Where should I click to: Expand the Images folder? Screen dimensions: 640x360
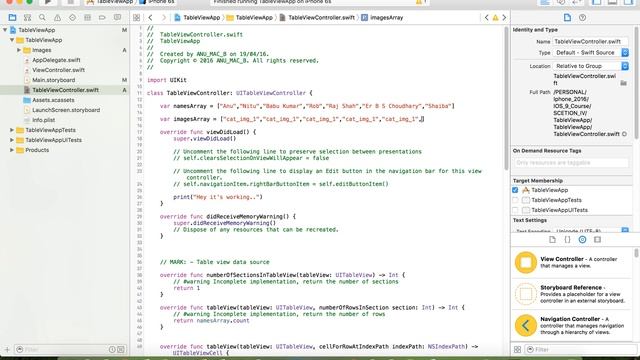19,50
